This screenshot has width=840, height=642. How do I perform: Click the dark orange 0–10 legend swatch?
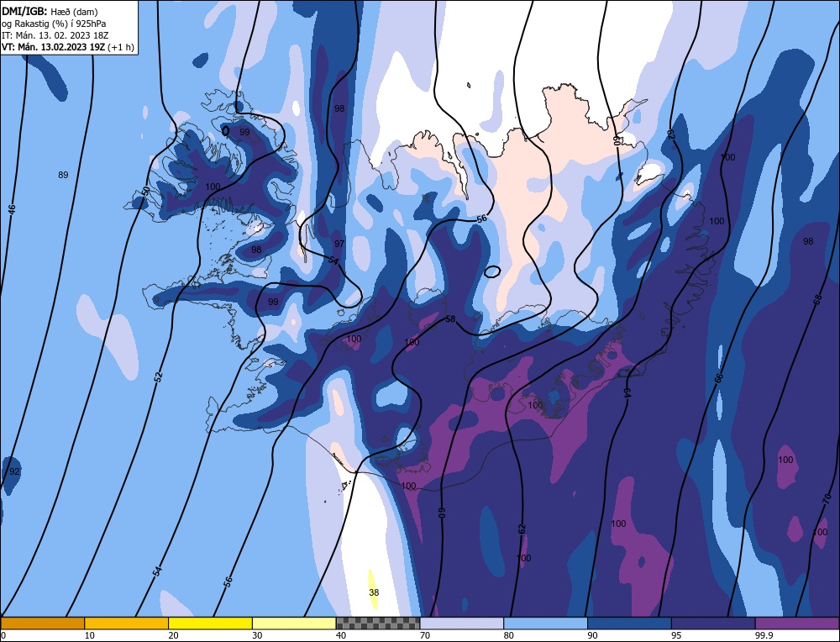tap(42, 623)
